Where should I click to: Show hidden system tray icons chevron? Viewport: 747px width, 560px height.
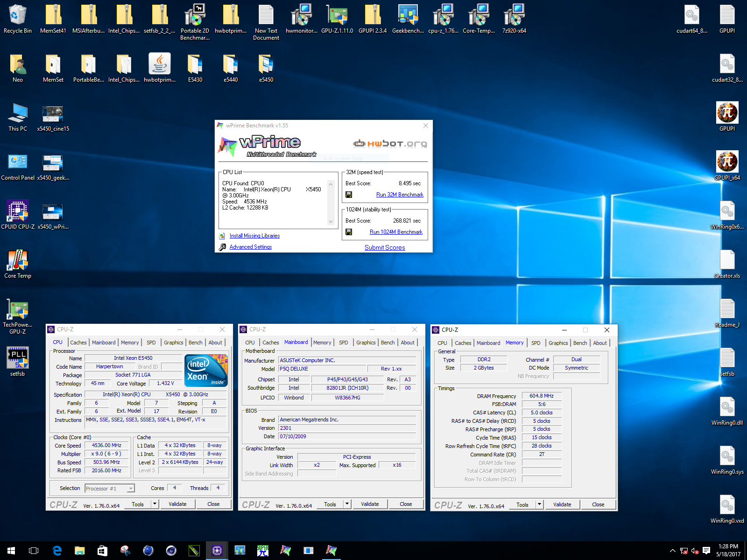point(672,551)
